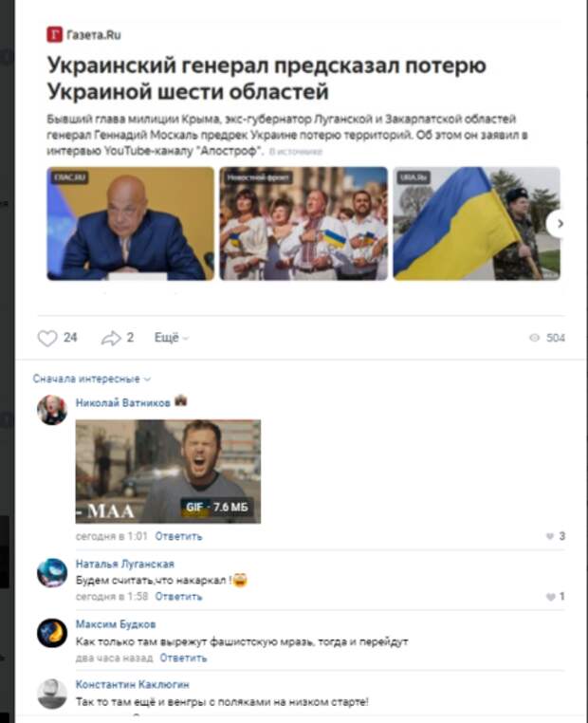The image size is (588, 723).
Task: Like Николай Ватников's GIF comment
Action: pyautogui.click(x=550, y=536)
